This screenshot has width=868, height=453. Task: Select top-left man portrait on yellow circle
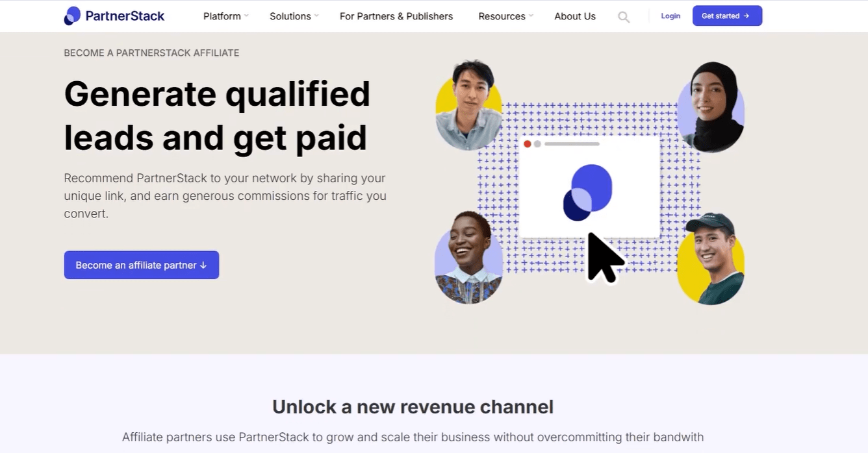468,105
